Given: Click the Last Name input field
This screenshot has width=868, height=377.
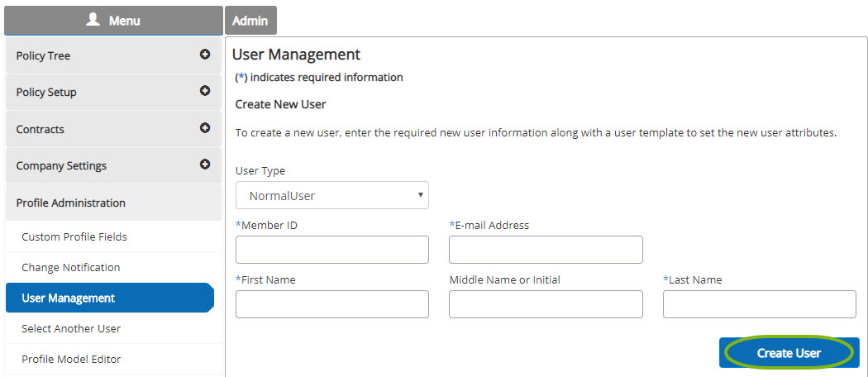Looking at the screenshot, I should 759,304.
